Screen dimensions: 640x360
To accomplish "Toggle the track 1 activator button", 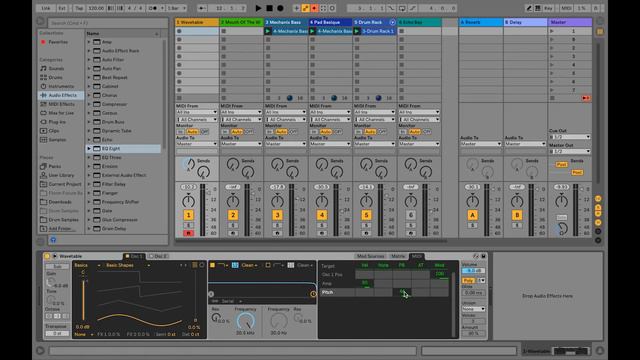I will pos(188,215).
